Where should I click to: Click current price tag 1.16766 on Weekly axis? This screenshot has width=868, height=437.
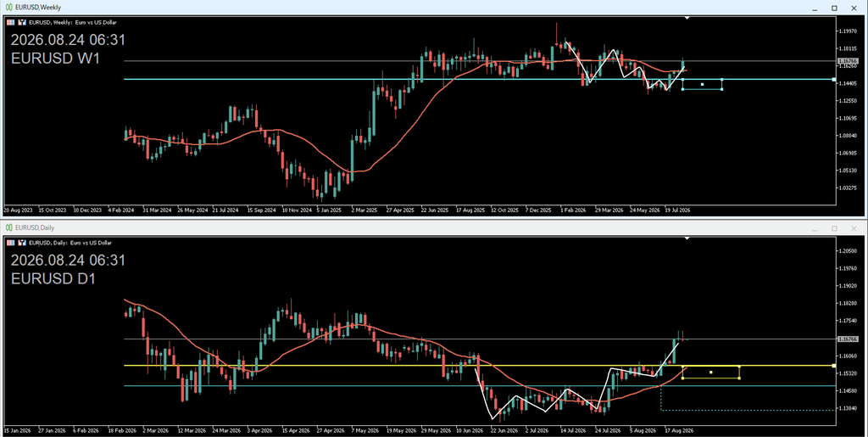[848, 61]
